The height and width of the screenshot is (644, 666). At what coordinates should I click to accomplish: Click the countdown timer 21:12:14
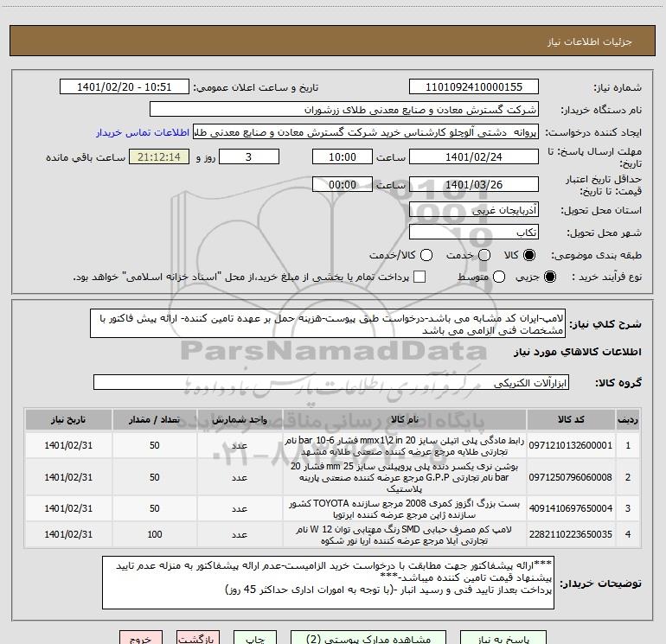[x=159, y=156]
